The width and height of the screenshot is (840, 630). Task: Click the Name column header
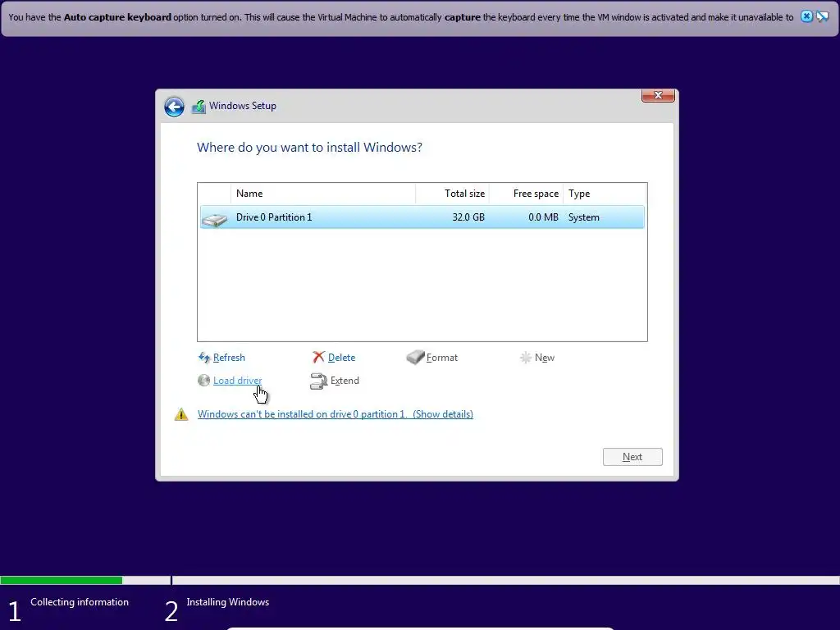(x=323, y=194)
